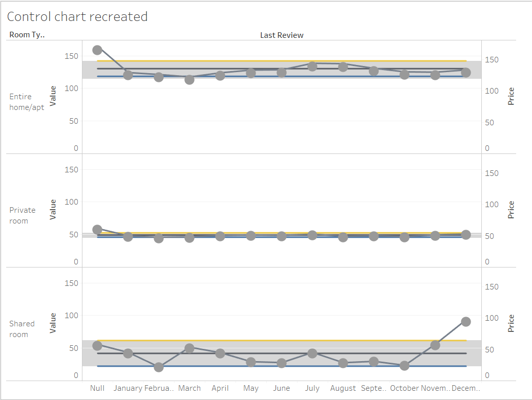Select the "Entire home/apt" row label
This screenshot has width=532, height=400.
click(x=26, y=102)
